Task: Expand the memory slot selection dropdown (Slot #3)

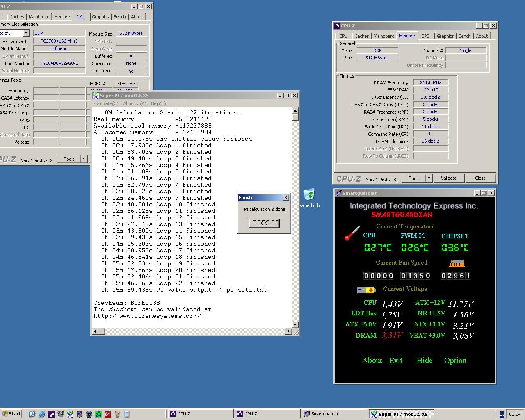Action: pos(26,33)
